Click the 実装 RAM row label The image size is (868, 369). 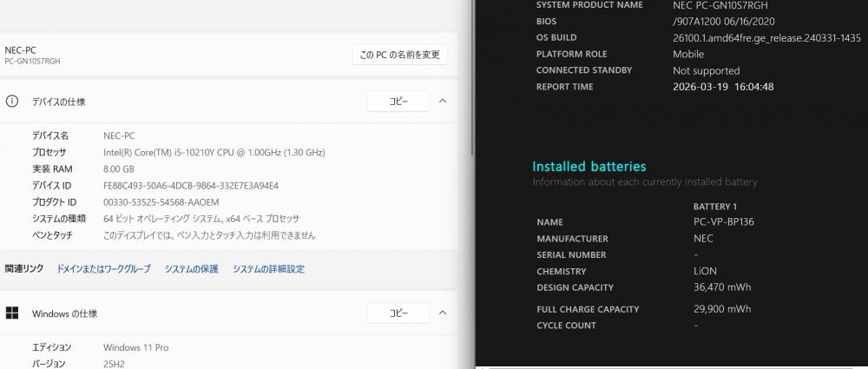(52, 168)
